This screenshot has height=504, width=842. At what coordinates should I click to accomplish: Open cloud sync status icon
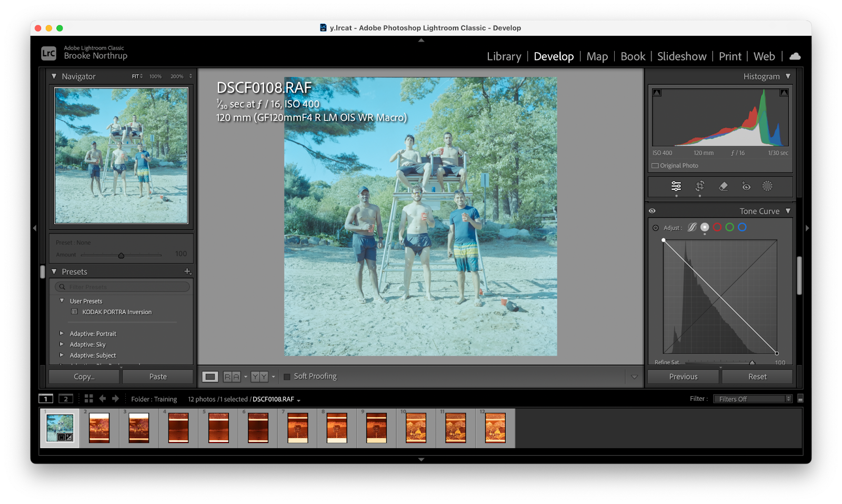pos(795,56)
